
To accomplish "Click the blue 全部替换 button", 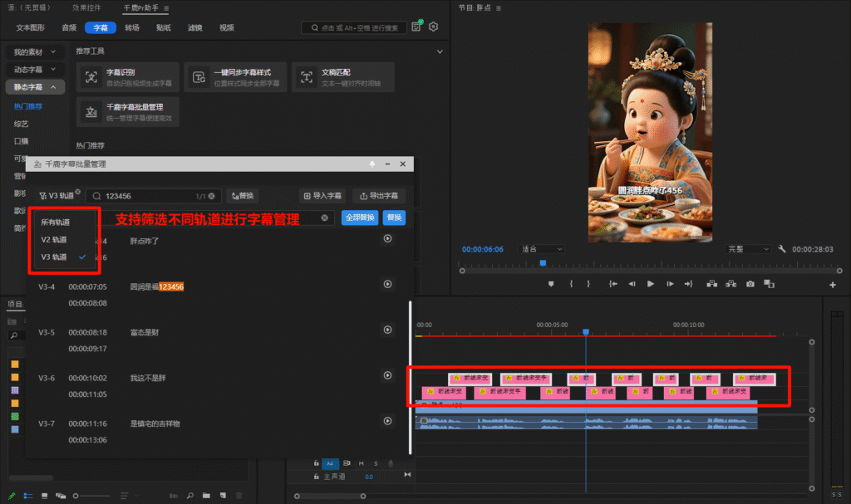I will tap(360, 218).
